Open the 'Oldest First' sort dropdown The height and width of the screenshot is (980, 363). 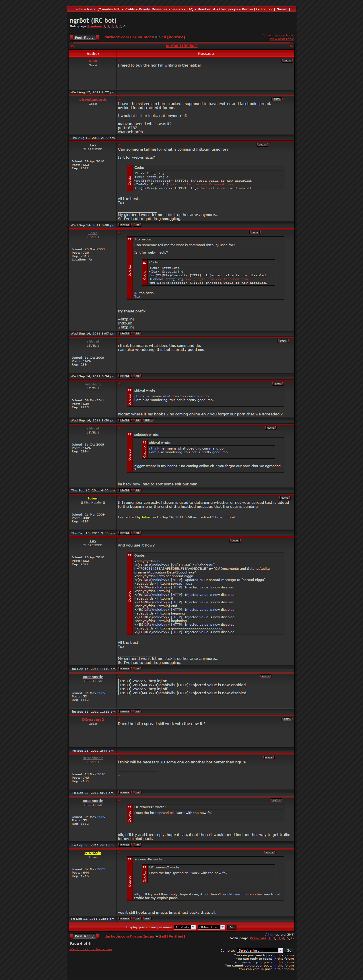tap(212, 927)
